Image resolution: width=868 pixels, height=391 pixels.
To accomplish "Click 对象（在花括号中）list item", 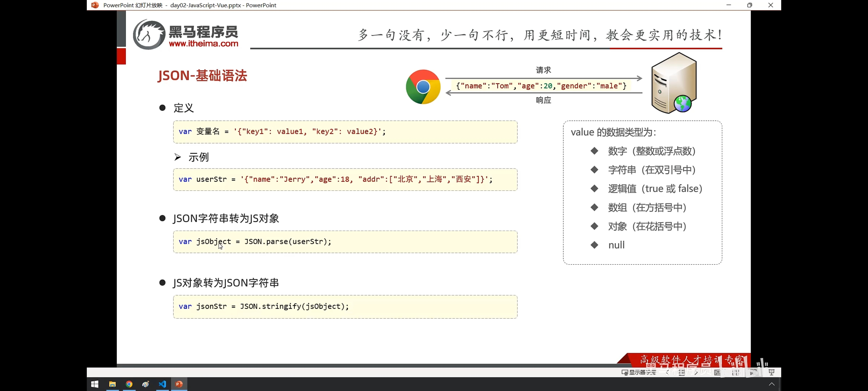I will tap(647, 226).
